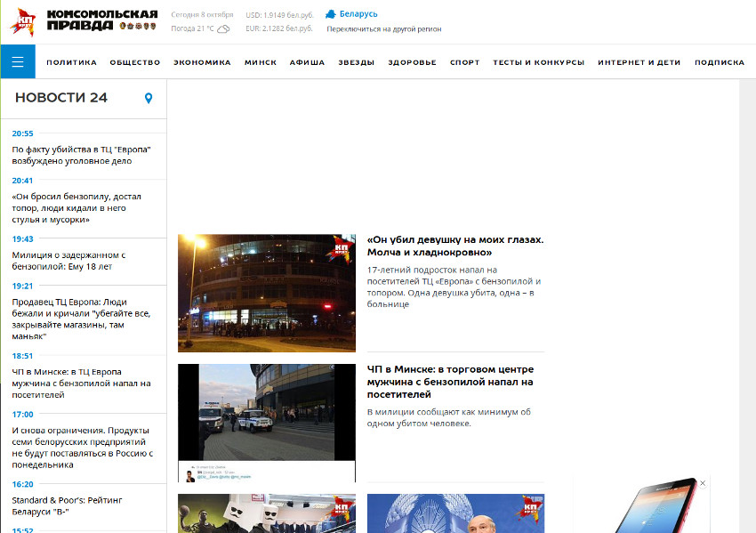Open the Политика section
Image resolution: width=756 pixels, height=533 pixels.
(x=71, y=62)
